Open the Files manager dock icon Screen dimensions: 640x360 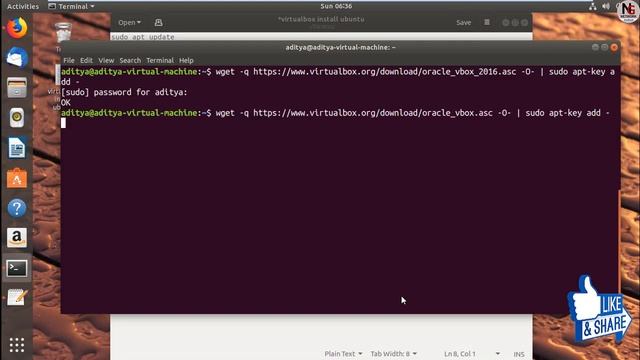[17, 87]
